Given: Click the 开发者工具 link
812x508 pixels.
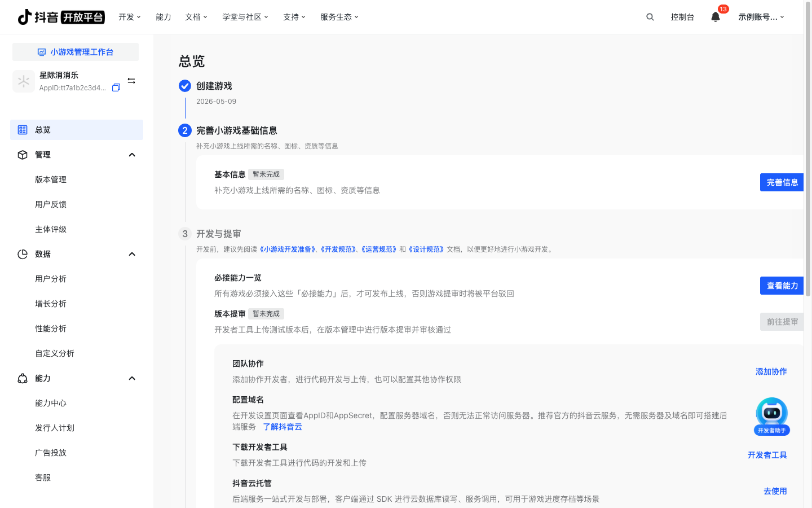Looking at the screenshot, I should click(x=767, y=455).
